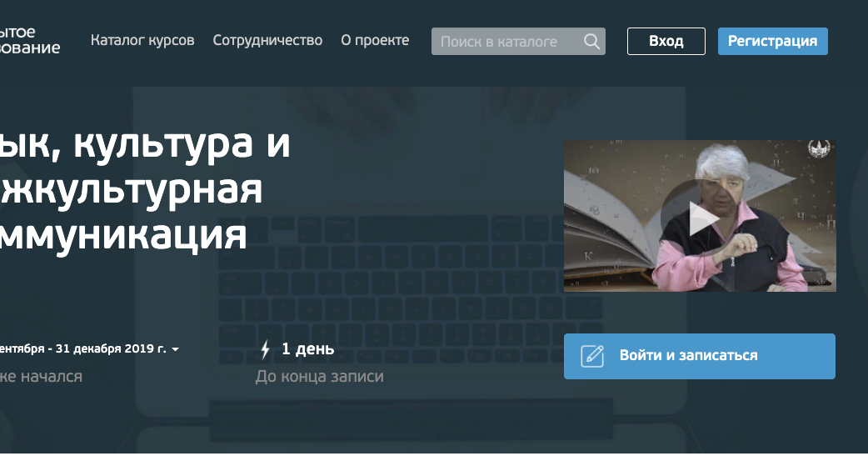
Task: Click the Вход login button
Action: pos(666,41)
